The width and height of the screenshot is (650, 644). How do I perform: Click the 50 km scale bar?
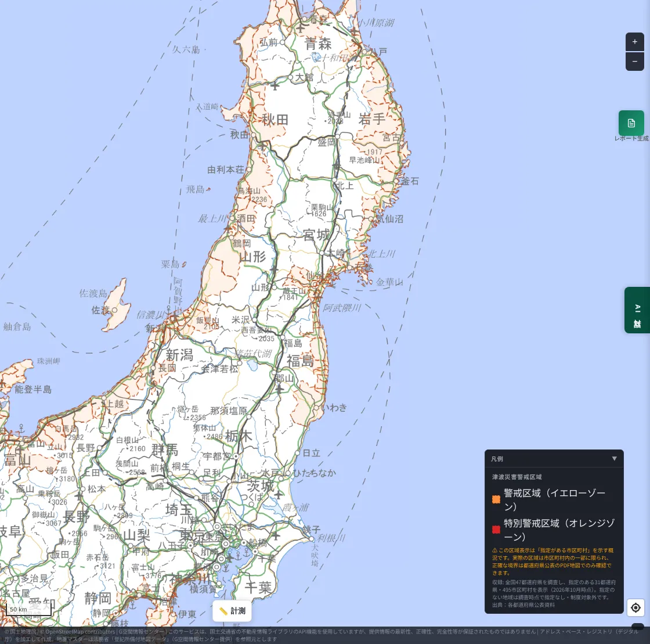click(28, 610)
